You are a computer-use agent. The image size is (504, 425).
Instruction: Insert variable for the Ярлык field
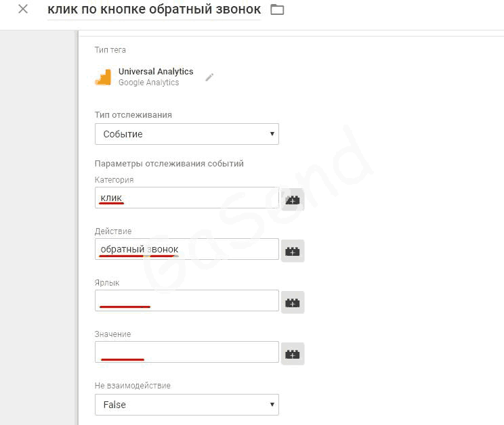pos(293,303)
